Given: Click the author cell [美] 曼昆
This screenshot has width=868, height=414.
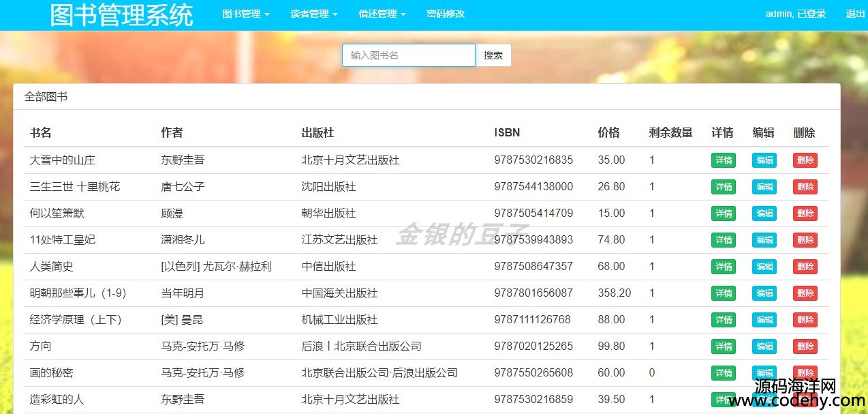Looking at the screenshot, I should point(182,320).
